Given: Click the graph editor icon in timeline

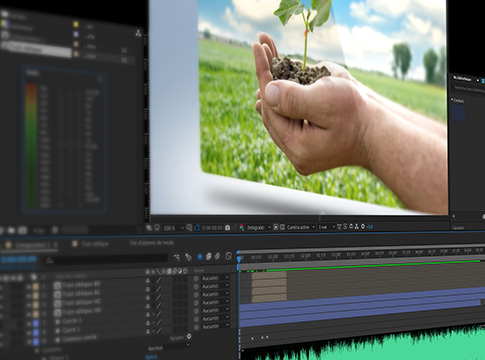Looking at the screenshot, I should click(x=228, y=256).
